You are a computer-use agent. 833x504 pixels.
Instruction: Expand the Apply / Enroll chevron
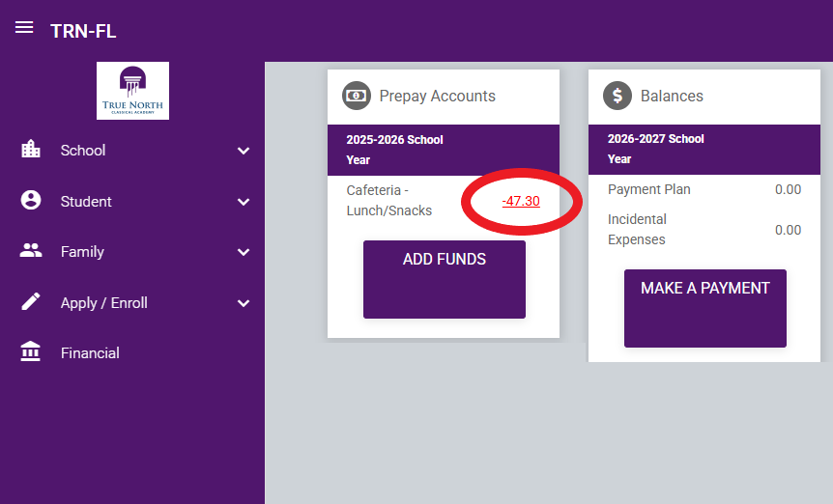244,303
